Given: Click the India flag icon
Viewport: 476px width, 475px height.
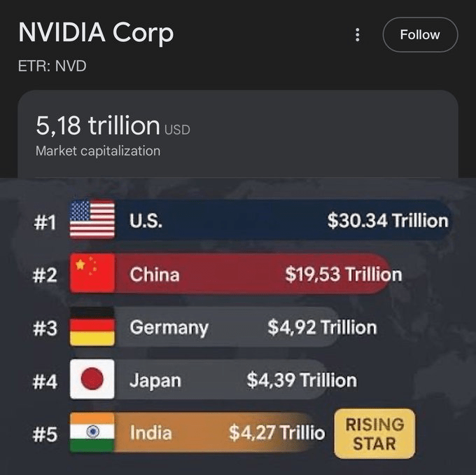Looking at the screenshot, I should point(92,433).
